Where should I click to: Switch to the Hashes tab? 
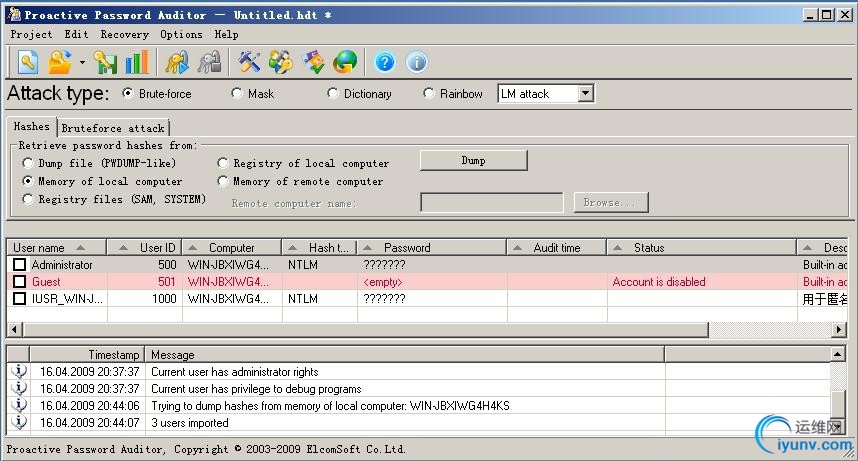[32, 126]
